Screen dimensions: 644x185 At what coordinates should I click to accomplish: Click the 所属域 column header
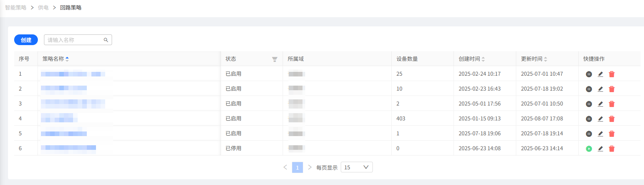pos(296,59)
